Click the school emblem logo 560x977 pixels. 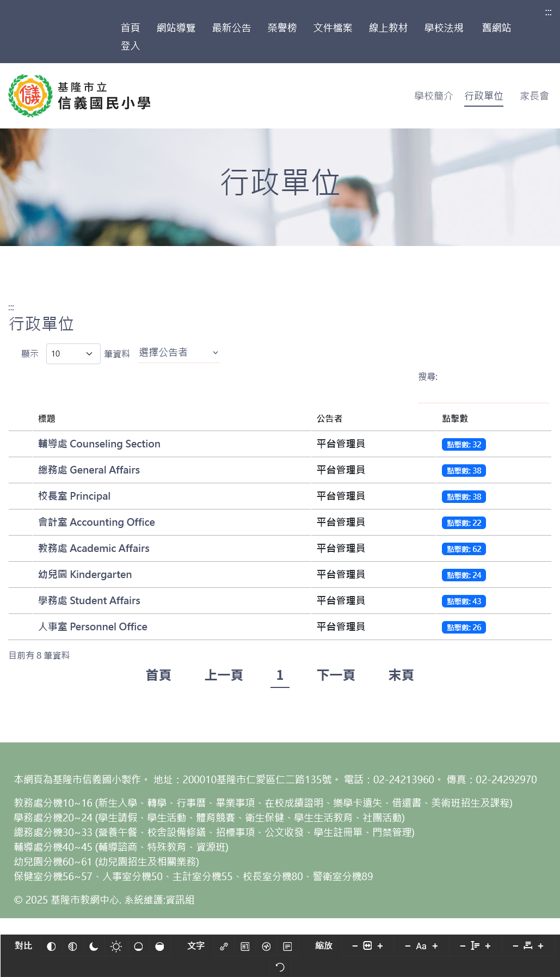click(30, 96)
